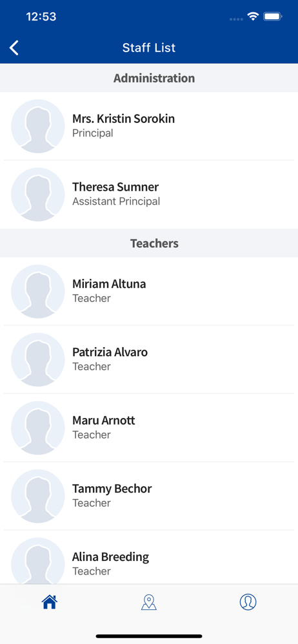
Task: Tap Maru Arnott's profile avatar
Action: point(38,428)
